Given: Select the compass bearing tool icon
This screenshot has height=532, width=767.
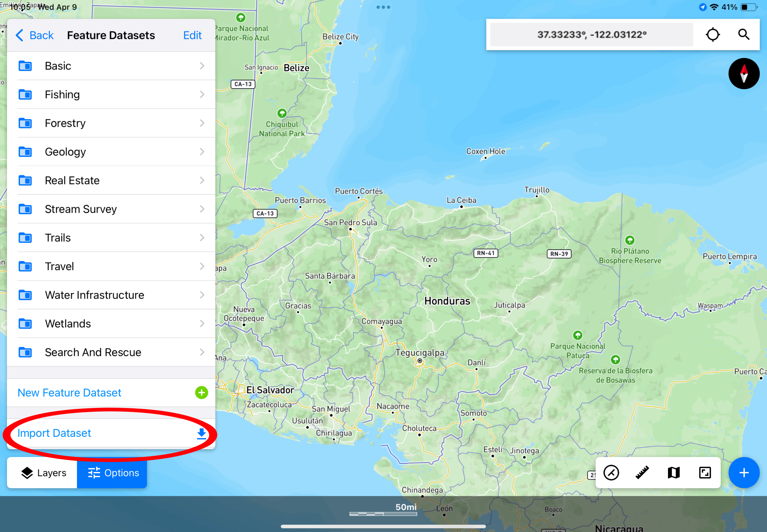Looking at the screenshot, I should tap(611, 473).
